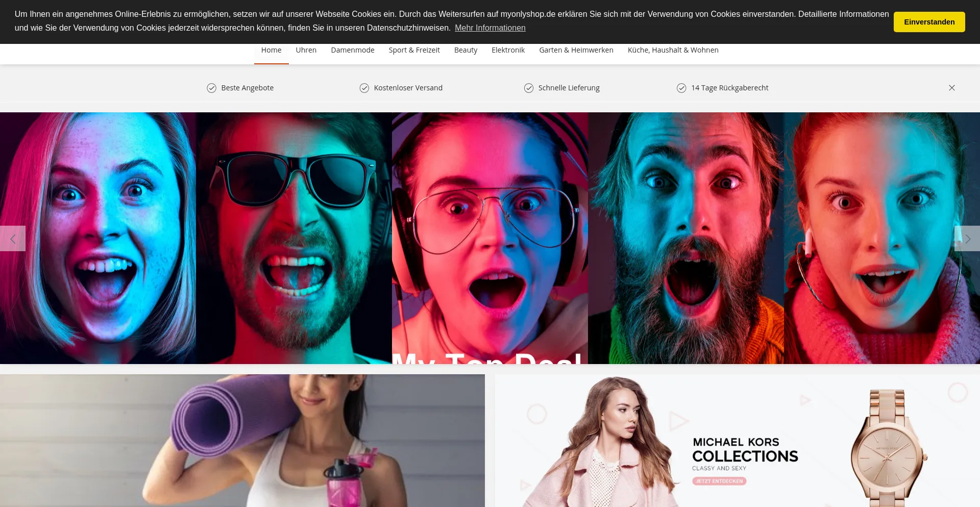Click the checkmark icon beside Kostenloser Versand
Image resolution: width=980 pixels, height=507 pixels.
point(364,88)
